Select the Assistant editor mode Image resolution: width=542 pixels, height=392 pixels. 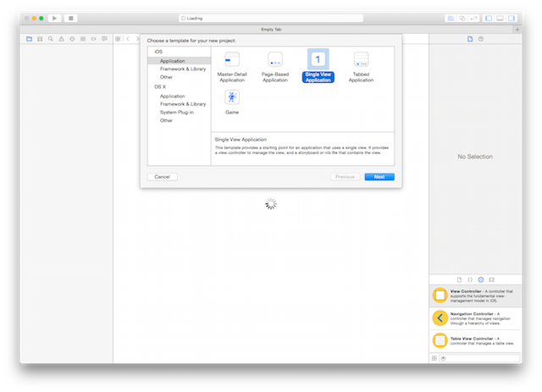click(462, 18)
